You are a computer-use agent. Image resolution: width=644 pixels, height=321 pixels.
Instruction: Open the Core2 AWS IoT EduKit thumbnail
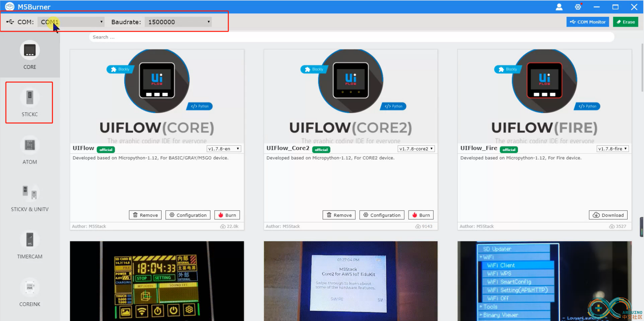click(351, 281)
